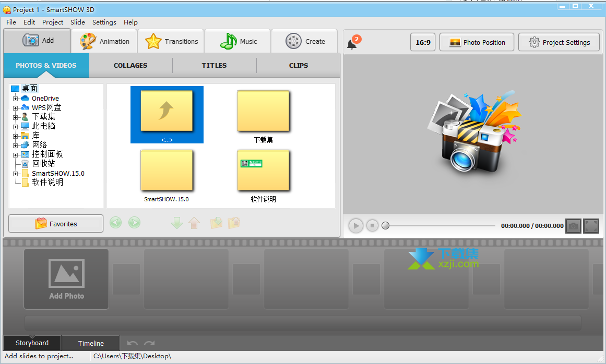
Task: Switch to the Animation tab
Action: click(104, 41)
